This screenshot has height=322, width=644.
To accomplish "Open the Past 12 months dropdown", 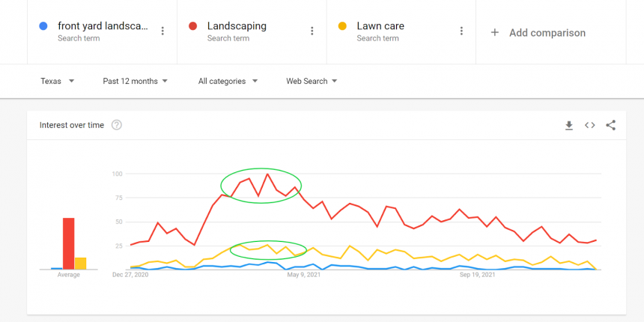I will coord(135,81).
